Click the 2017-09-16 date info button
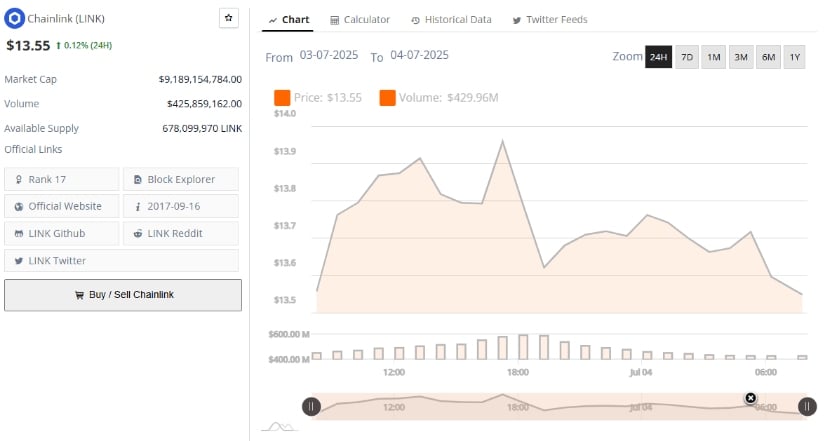The height and width of the screenshot is (441, 825). click(180, 206)
